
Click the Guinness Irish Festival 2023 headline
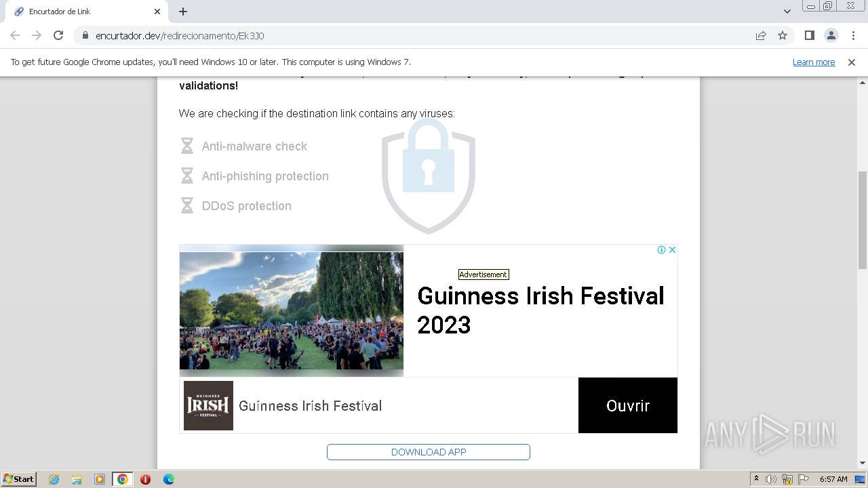pos(540,310)
